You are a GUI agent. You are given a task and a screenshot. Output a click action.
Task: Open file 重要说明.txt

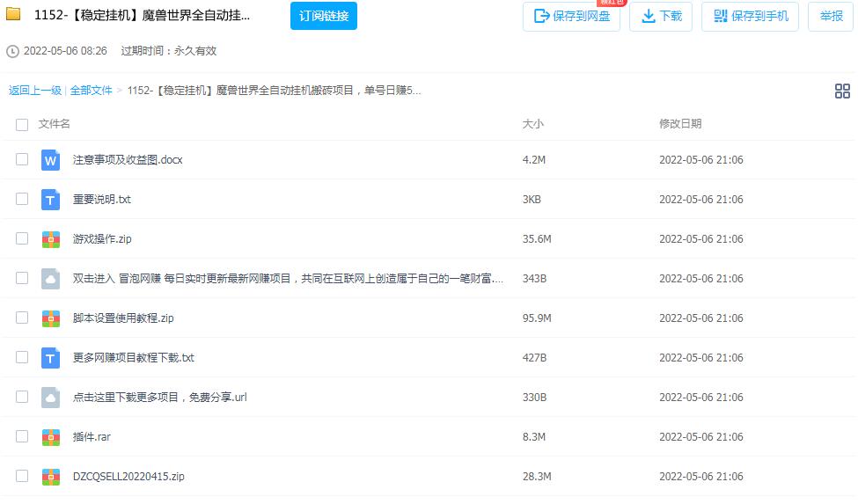coord(102,200)
